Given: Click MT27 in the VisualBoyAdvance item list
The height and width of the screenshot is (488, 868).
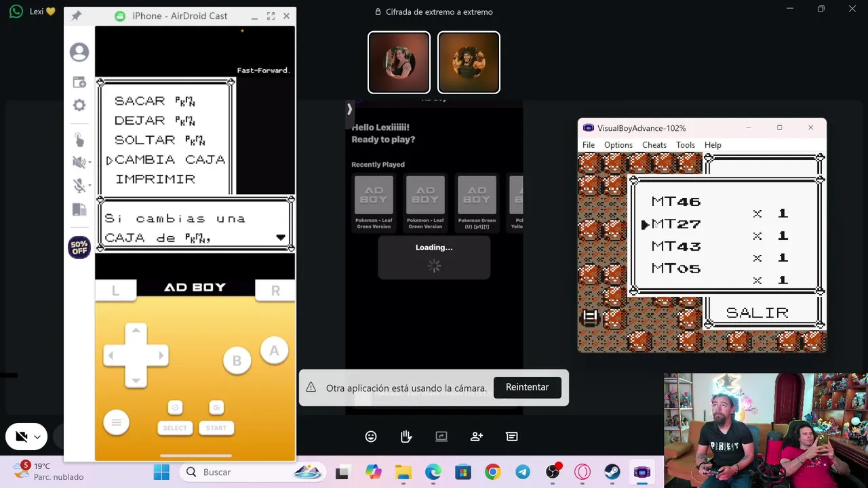Looking at the screenshot, I should click(x=676, y=224).
